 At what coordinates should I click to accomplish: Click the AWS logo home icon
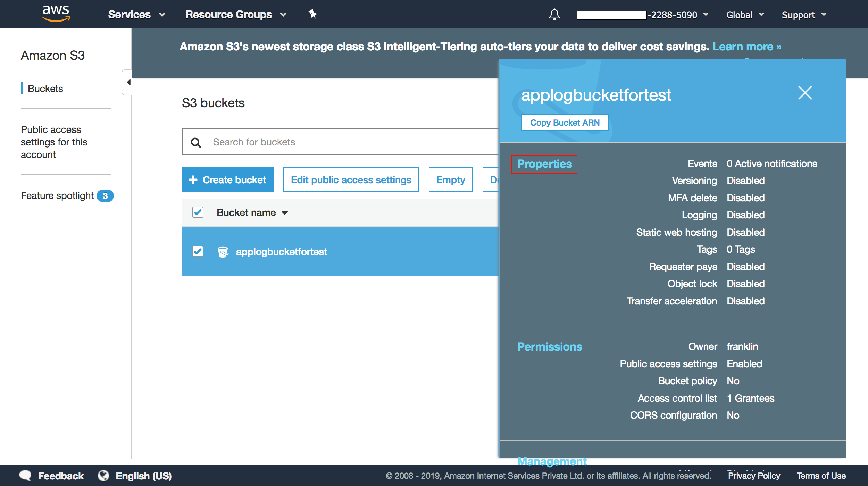point(56,14)
